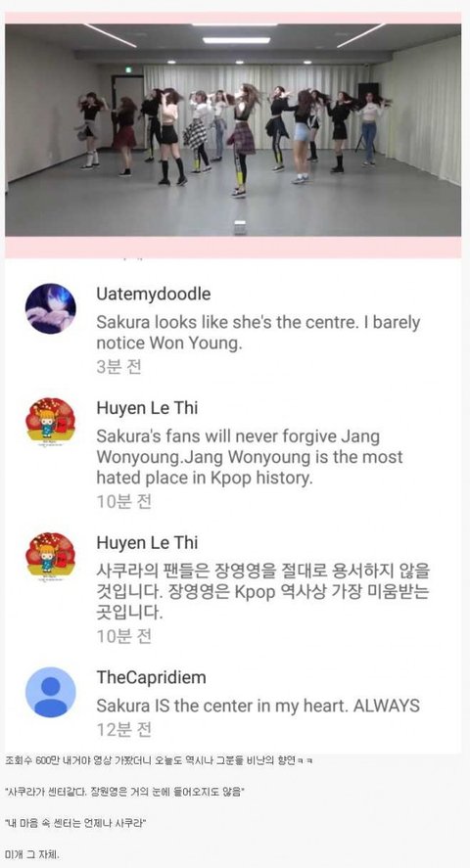Click the 3분 전 timestamp
This screenshot has width=470, height=868.
[x=118, y=366]
